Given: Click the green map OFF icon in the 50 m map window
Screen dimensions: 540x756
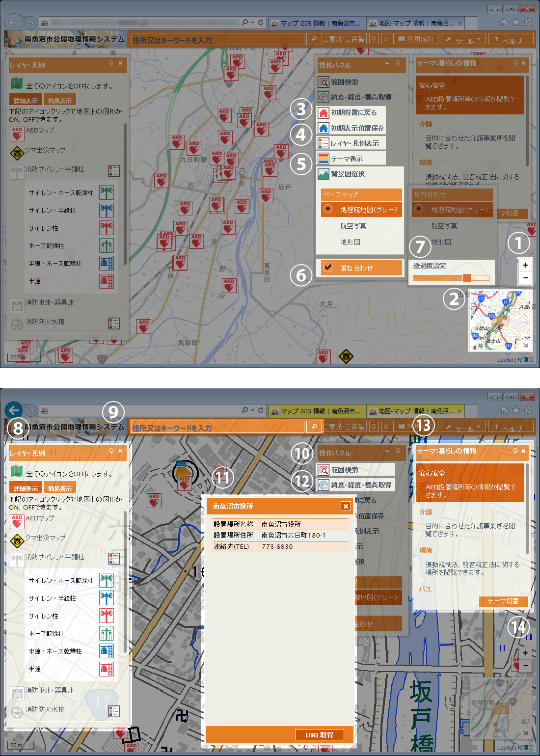Looking at the screenshot, I should tap(17, 472).
